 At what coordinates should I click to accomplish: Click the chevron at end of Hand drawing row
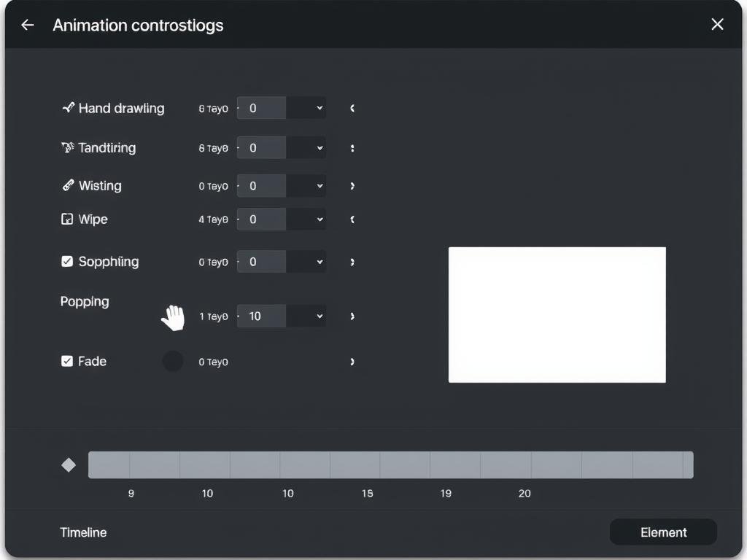352,108
